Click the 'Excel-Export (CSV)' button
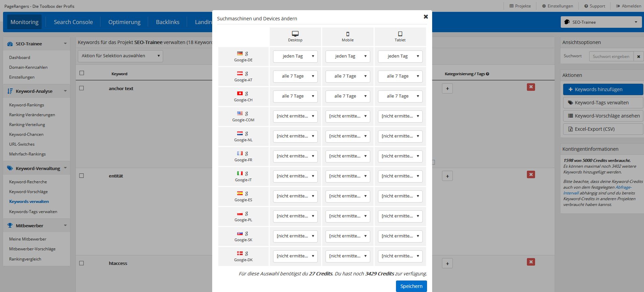Image resolution: width=644 pixels, height=292 pixels. 603,129
